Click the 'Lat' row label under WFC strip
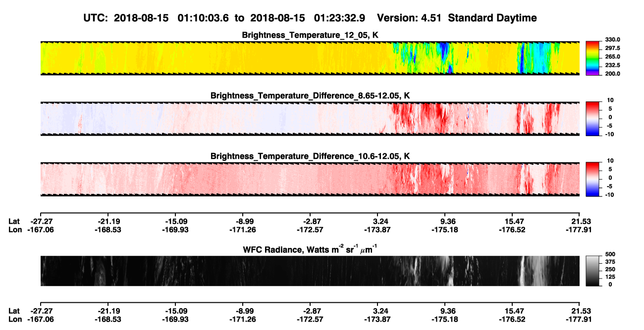644x330 pixels. (x=14, y=311)
